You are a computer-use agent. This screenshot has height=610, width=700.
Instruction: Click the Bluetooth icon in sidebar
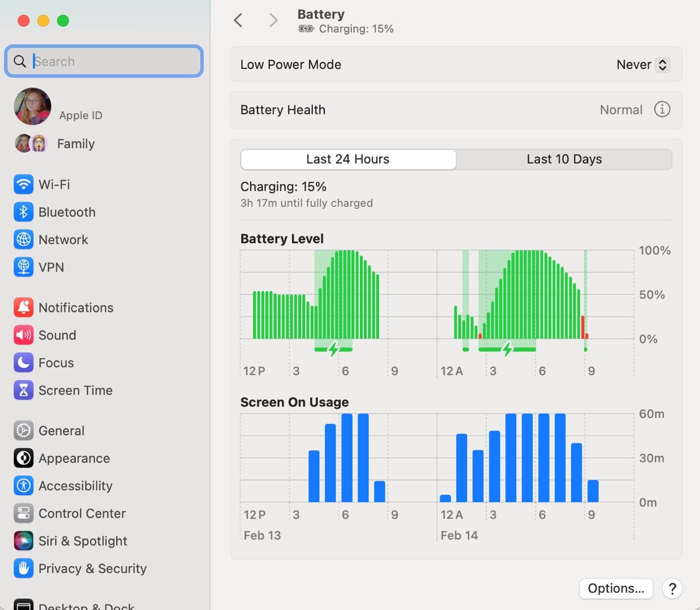(24, 212)
